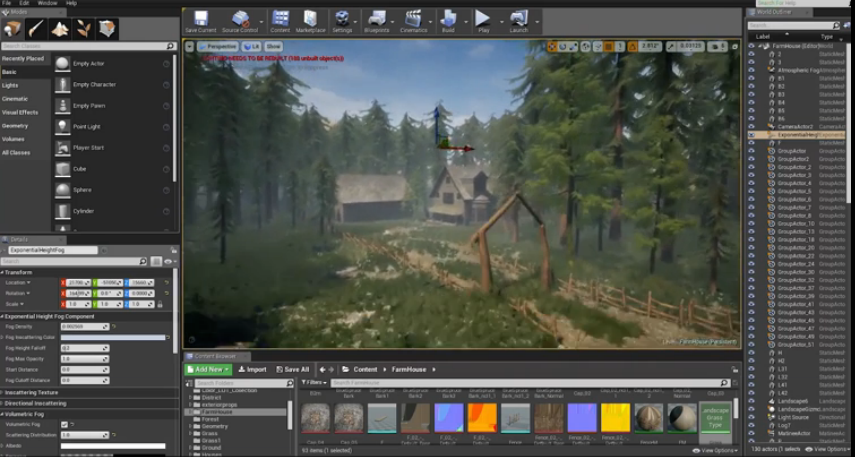The height and width of the screenshot is (457, 855).
Task: Toggle Volumetric Fog checkbox
Action: click(64, 424)
